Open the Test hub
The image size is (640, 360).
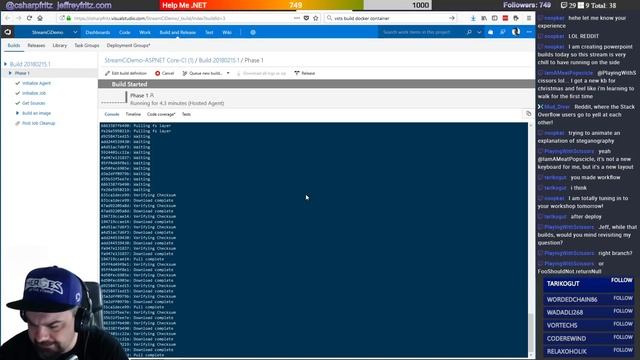tap(209, 32)
